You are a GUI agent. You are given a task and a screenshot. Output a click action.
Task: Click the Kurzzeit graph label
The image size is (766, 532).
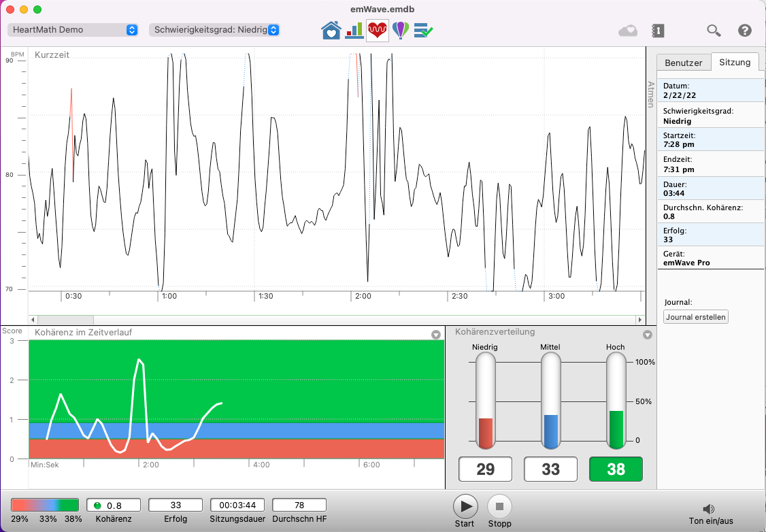tap(52, 55)
